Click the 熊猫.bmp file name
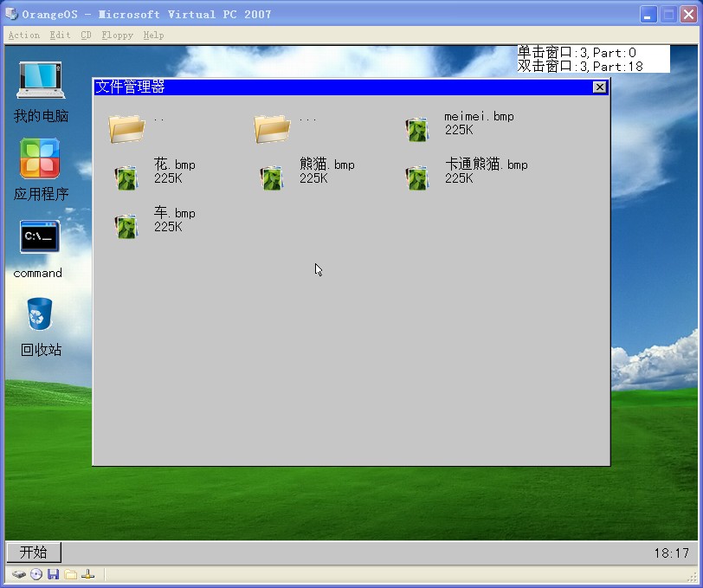The image size is (703, 588). click(x=327, y=165)
